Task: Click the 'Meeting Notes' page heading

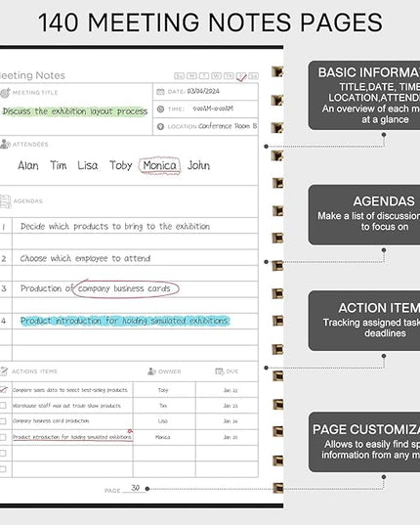Action: (x=32, y=75)
